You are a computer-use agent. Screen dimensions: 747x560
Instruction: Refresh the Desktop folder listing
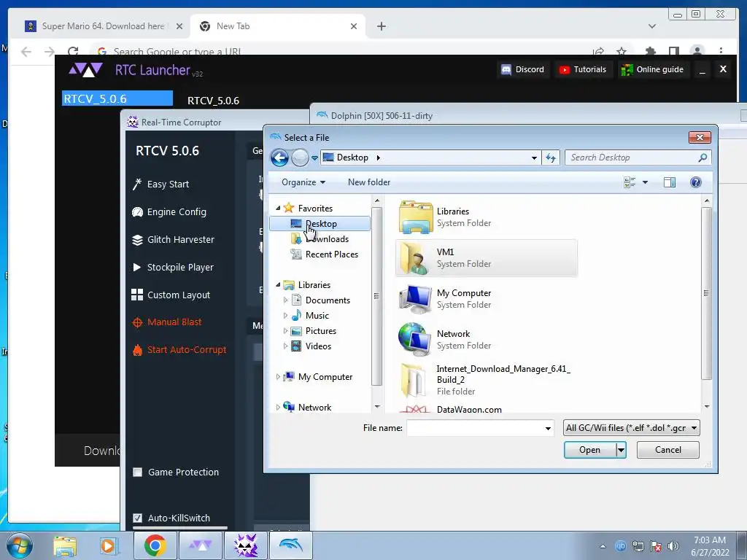click(x=551, y=158)
